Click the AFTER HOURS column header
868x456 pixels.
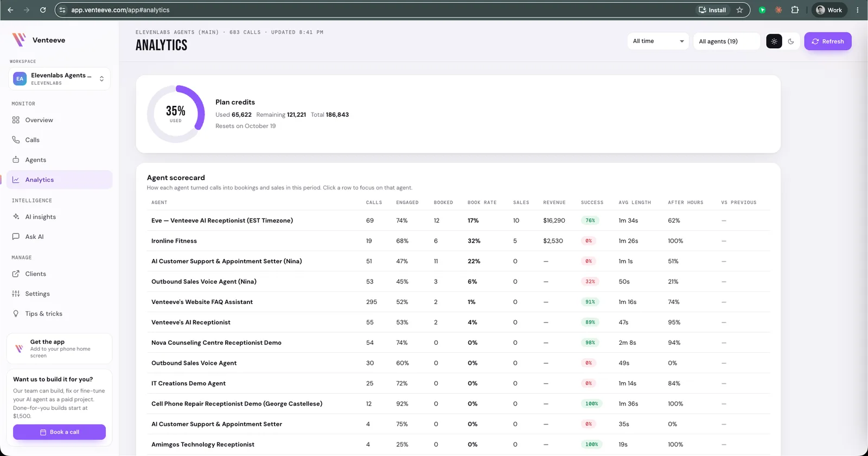(686, 202)
